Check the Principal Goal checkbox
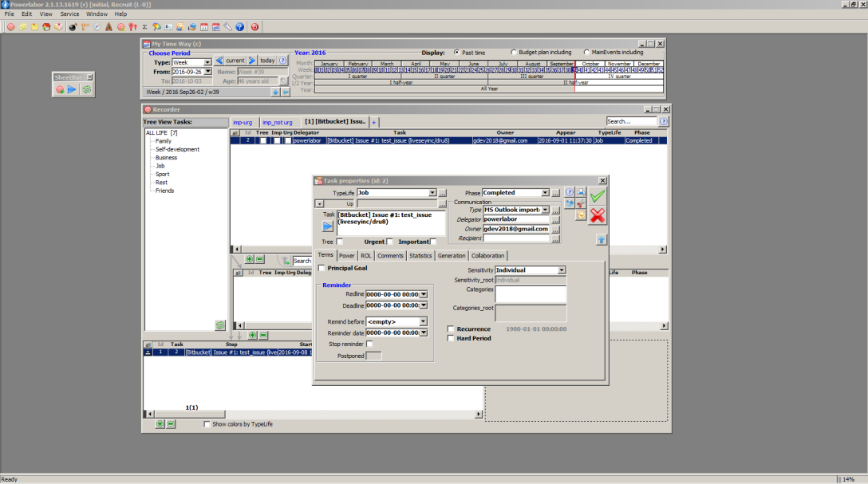The width and height of the screenshot is (868, 484). tap(322, 268)
